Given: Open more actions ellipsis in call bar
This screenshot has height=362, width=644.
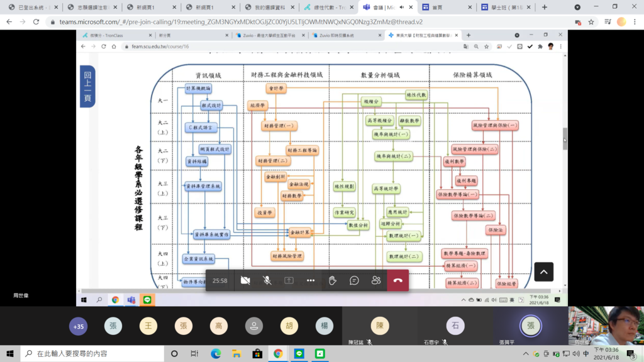Looking at the screenshot, I should coord(311,280).
